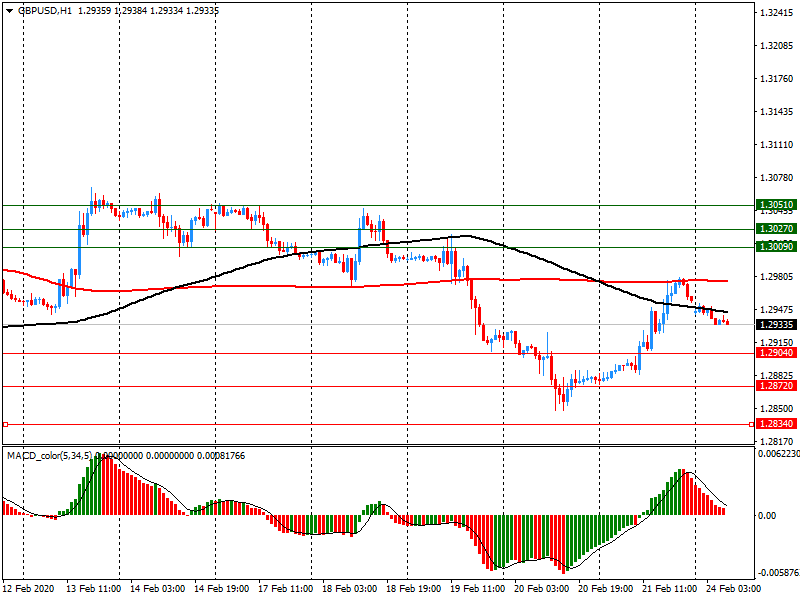Select the 20 Feb 03:00 time axis label

pyautogui.click(x=541, y=588)
